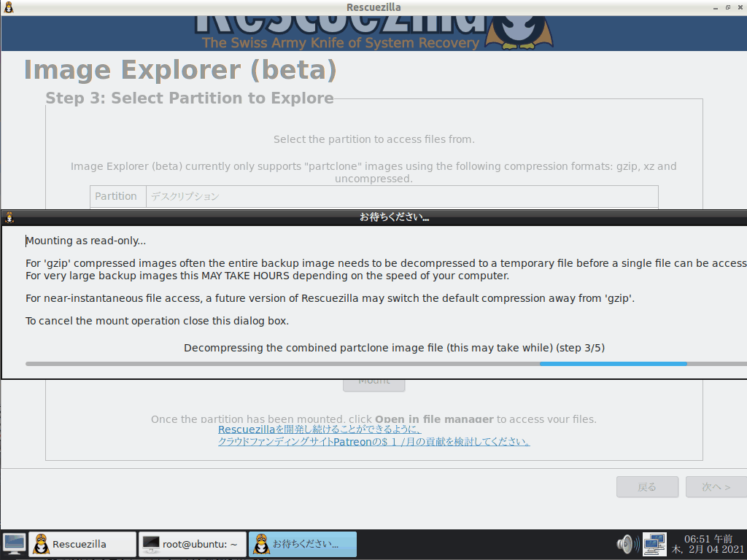Screen dimensions: 747x560
Task: Close the Rescuezilla main window
Action: tap(740, 7)
